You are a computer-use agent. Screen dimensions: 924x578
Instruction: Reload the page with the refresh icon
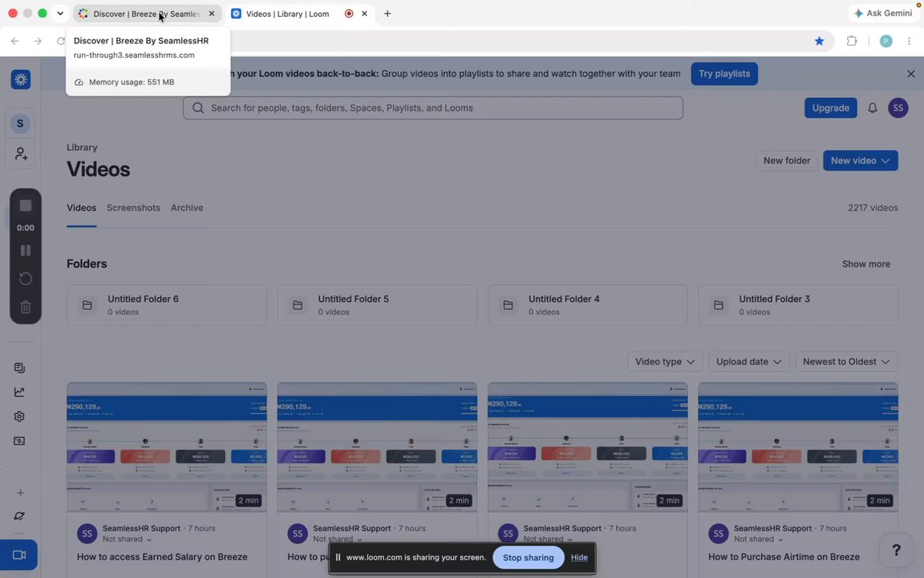[61, 41]
